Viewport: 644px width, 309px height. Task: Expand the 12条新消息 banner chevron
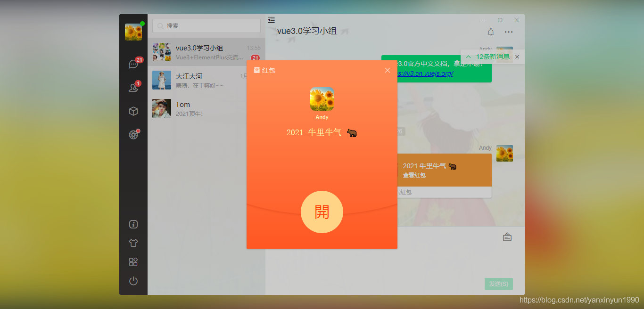(468, 57)
